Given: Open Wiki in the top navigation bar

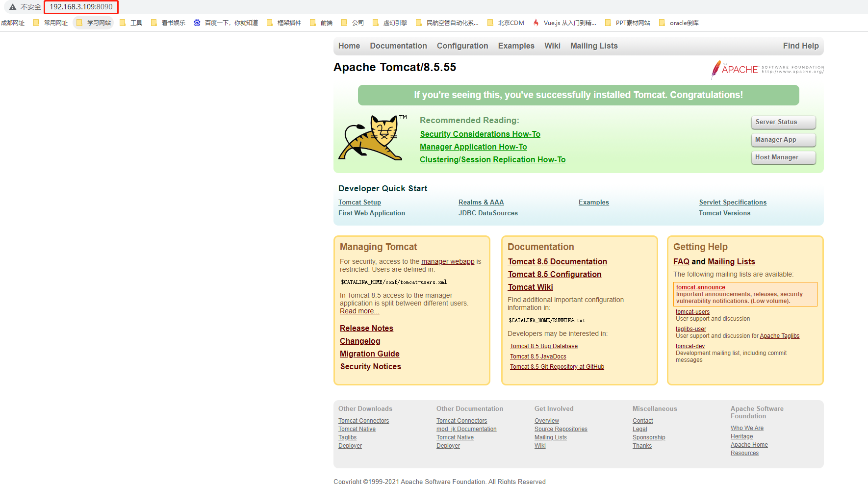Looking at the screenshot, I should (x=552, y=46).
